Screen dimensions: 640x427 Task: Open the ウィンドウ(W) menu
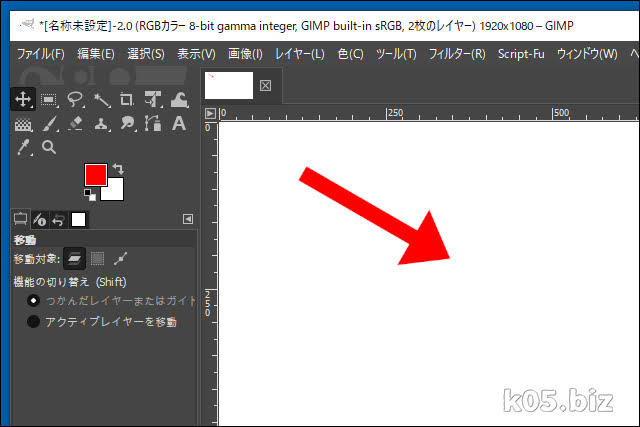(x=587, y=54)
